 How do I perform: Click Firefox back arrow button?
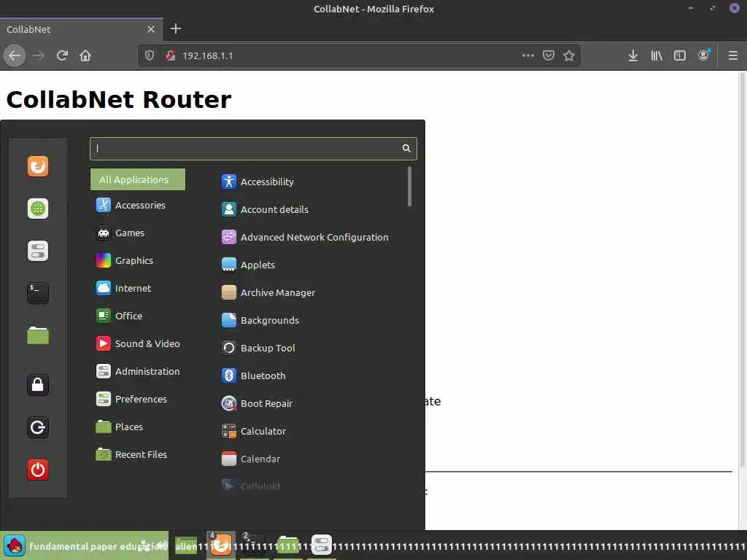(x=15, y=55)
